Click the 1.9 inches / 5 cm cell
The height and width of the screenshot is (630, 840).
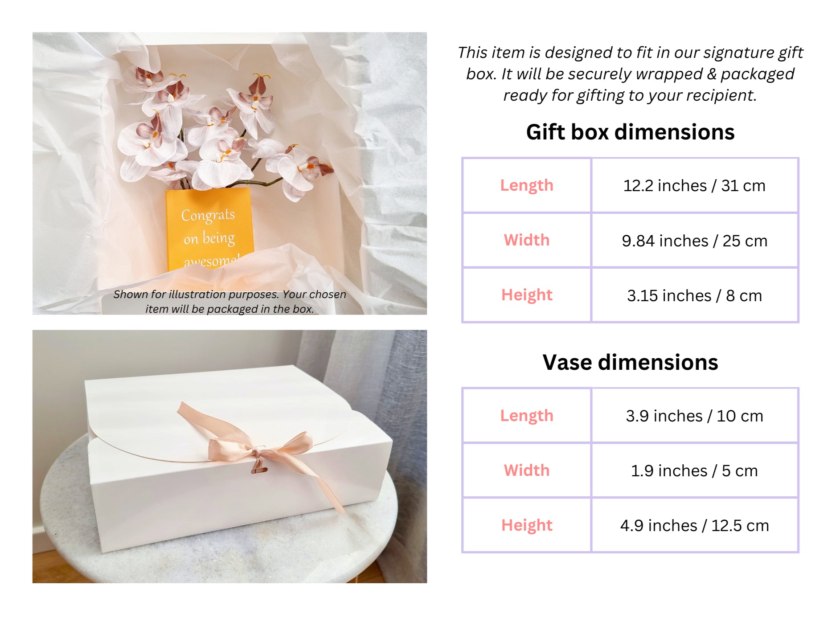tap(694, 470)
